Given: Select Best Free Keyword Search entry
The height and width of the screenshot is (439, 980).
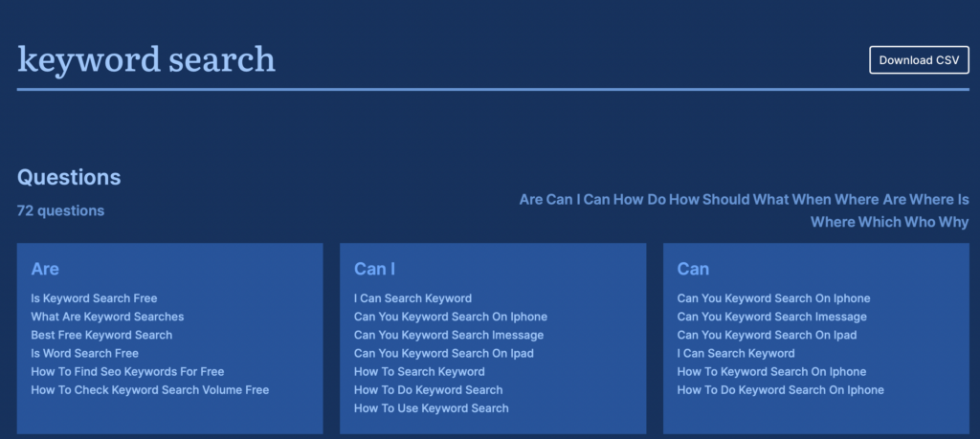Looking at the screenshot, I should 101,335.
